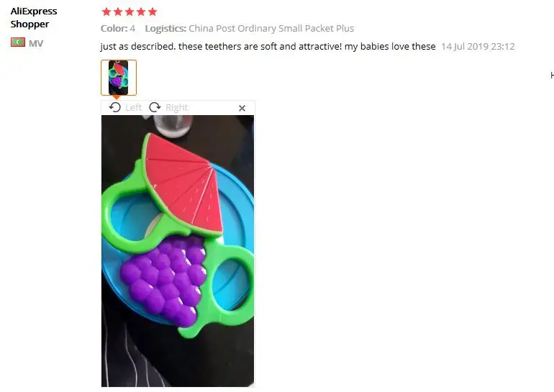Image resolution: width=554 pixels, height=392 pixels.
Task: Click the enlarged teether photo
Action: coord(178,251)
